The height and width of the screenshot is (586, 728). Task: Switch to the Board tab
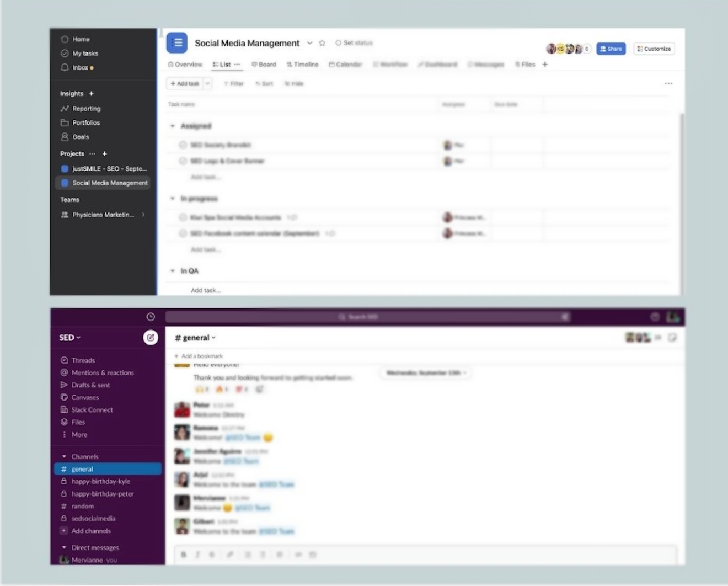(x=264, y=65)
